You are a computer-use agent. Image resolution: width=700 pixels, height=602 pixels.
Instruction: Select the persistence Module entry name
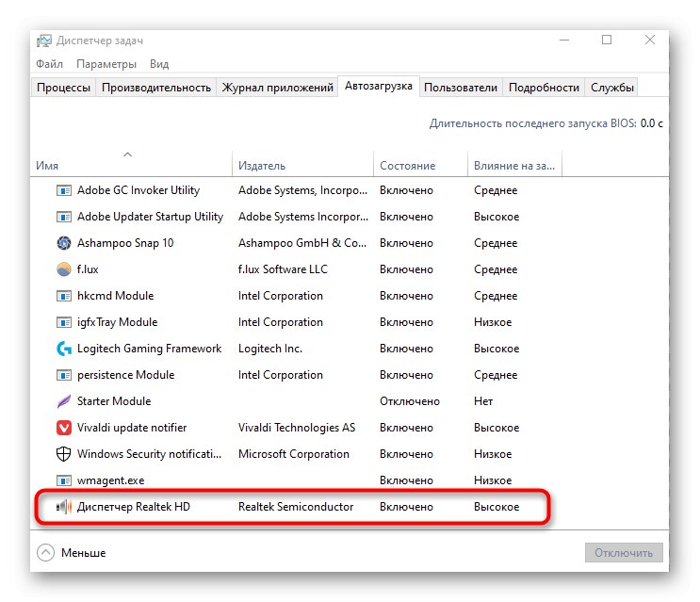[126, 375]
